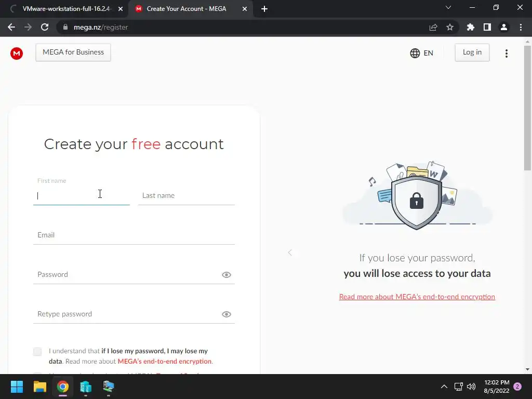Expand hidden system tray icons chevron
This screenshot has width=532, height=399.
444,387
